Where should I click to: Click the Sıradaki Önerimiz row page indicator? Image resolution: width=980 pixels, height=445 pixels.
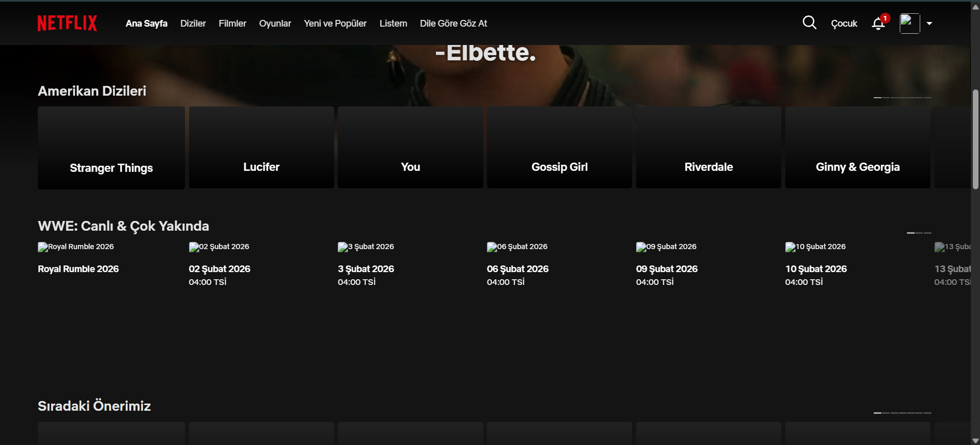coord(902,413)
